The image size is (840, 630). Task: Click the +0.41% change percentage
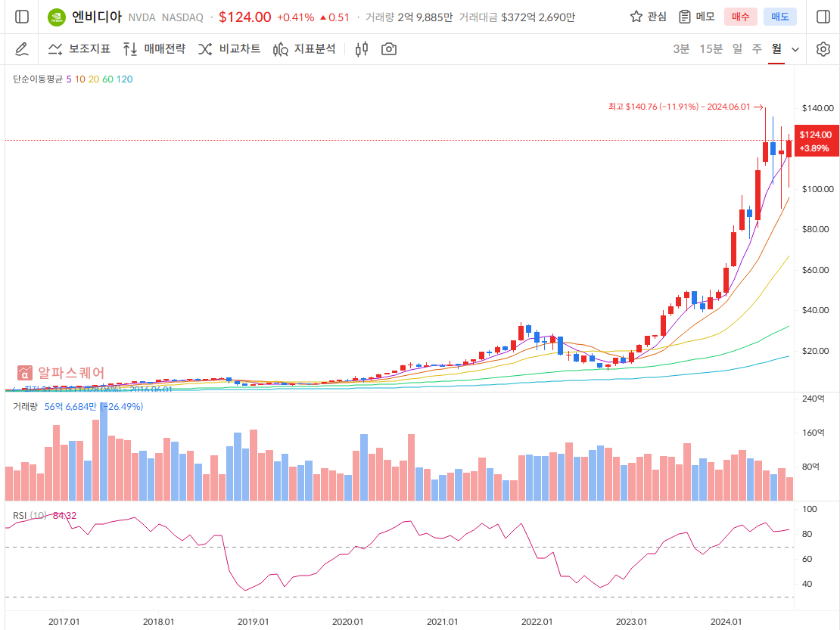click(x=296, y=17)
